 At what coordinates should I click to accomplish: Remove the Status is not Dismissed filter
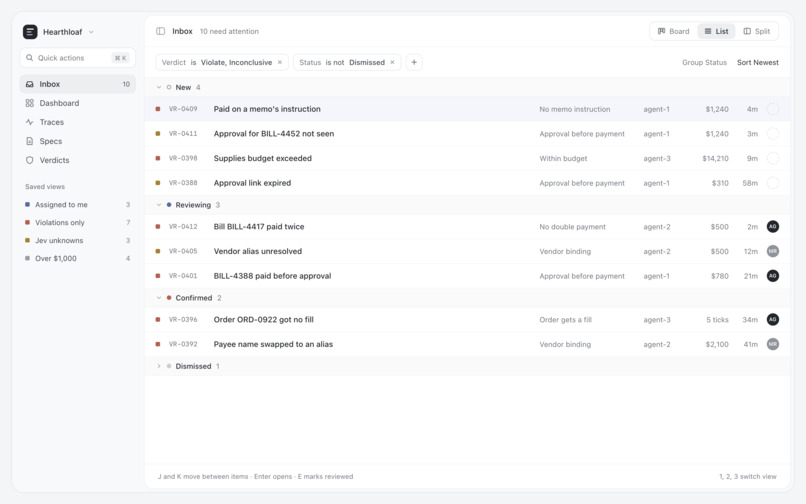pos(392,62)
